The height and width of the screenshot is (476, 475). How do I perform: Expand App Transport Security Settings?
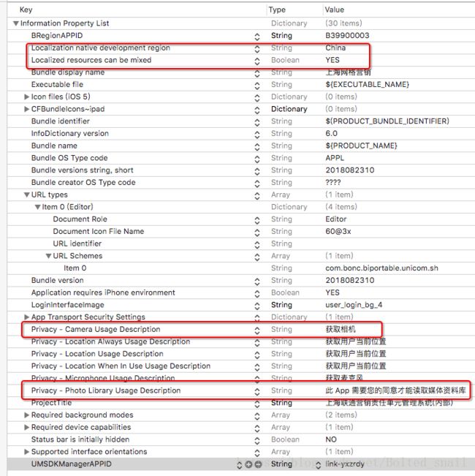pos(27,317)
